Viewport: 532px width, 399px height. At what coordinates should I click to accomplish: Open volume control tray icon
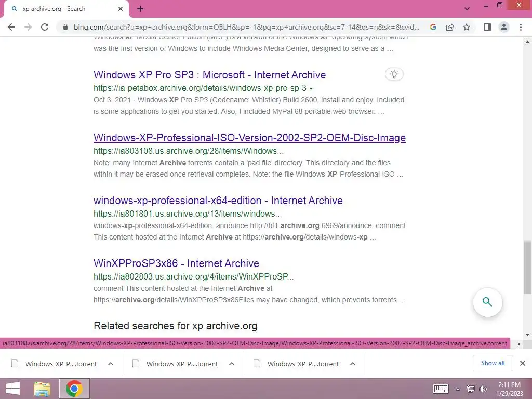point(483,389)
